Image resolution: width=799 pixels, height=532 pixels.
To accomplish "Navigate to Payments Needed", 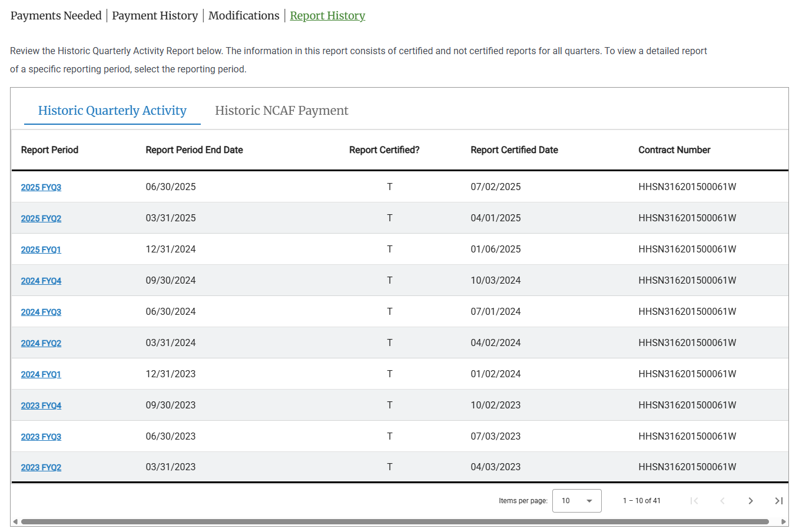I will pyautogui.click(x=55, y=15).
